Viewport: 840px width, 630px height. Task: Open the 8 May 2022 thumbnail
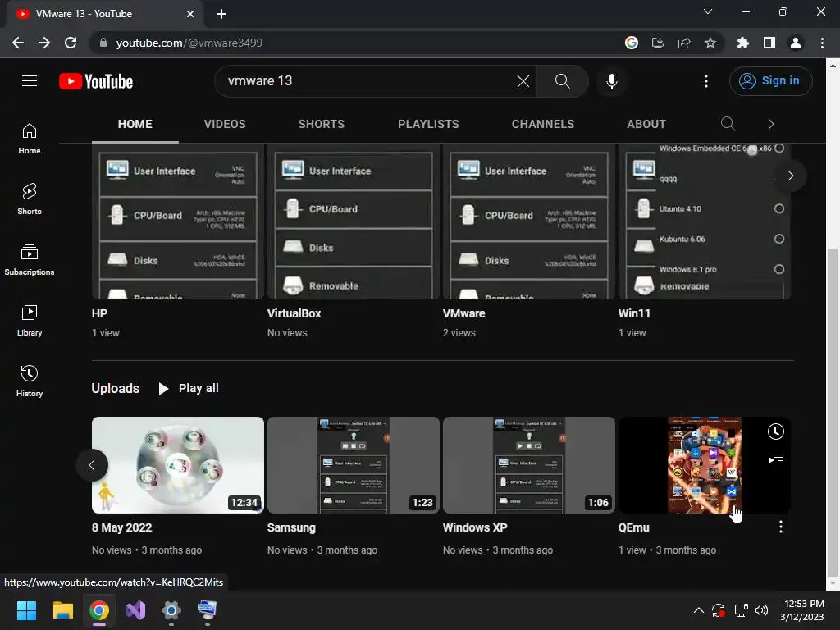tap(178, 465)
